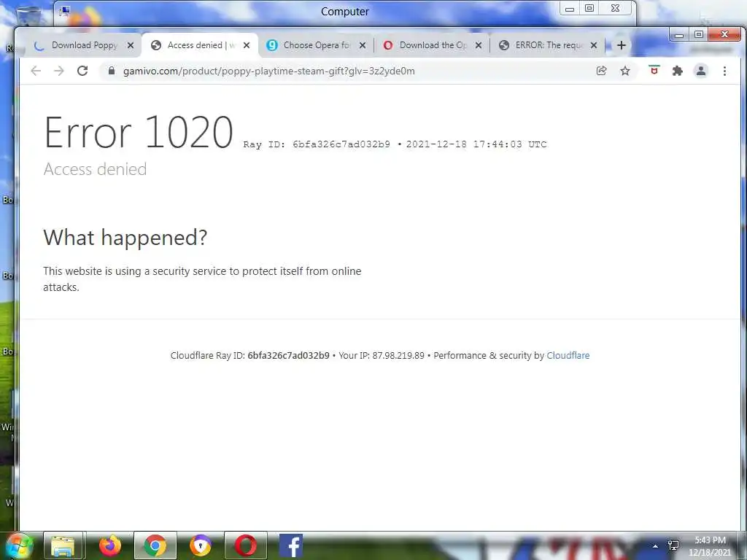Click the Computer window title bar
The width and height of the screenshot is (747, 560).
tap(344, 12)
